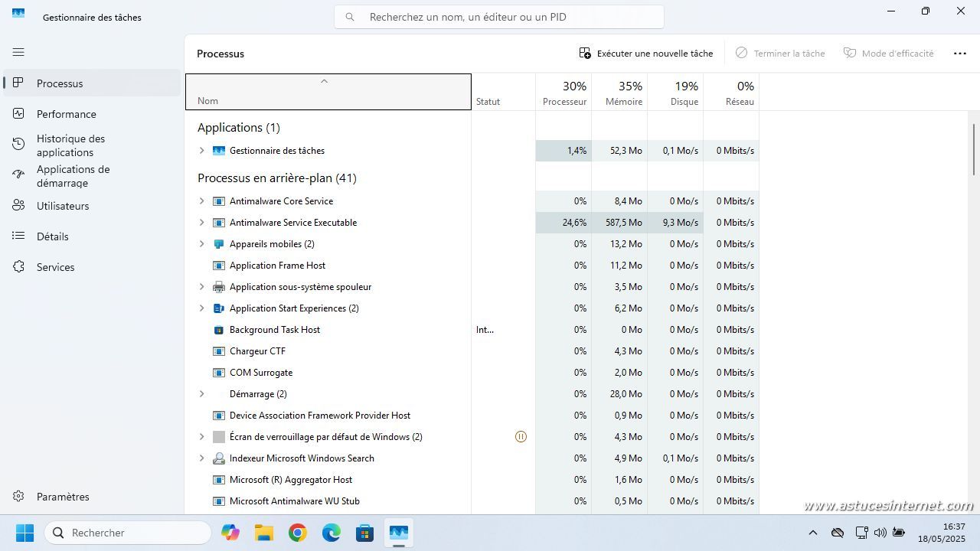Open Paramètres gear icon
The width and height of the screenshot is (980, 551).
pos(18,496)
